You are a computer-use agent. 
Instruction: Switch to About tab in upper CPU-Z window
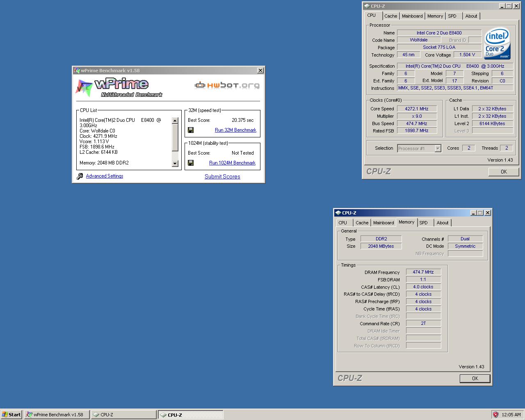tap(471, 16)
